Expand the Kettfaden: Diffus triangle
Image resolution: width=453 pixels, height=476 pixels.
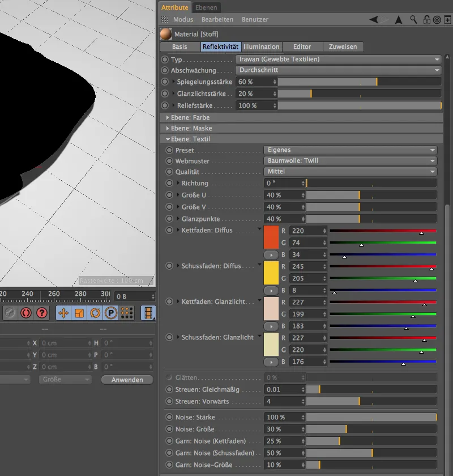click(x=178, y=230)
